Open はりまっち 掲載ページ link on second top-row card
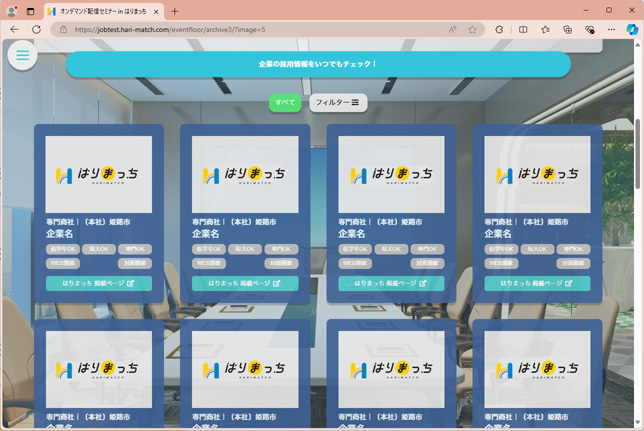This screenshot has height=431, width=644. point(245,283)
